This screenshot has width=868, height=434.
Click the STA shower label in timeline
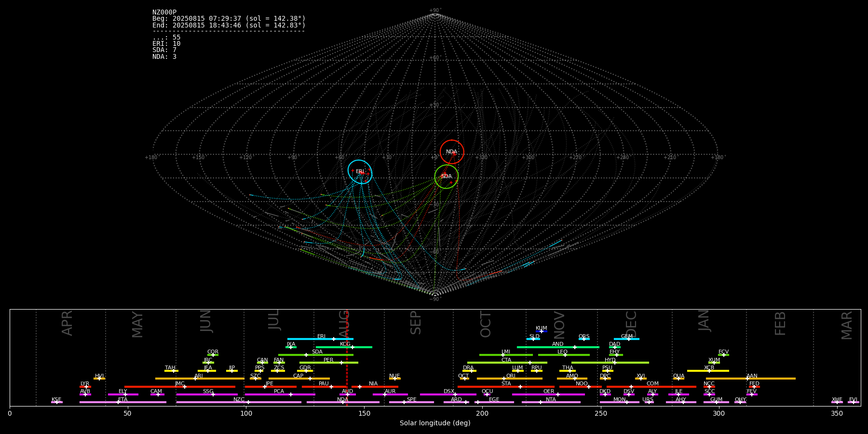[506, 383]
